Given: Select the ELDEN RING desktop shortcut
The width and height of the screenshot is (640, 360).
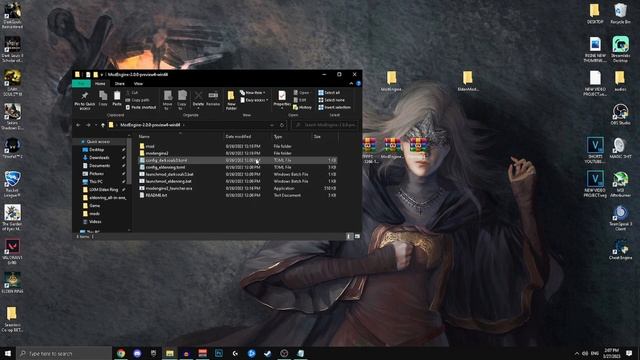Looking at the screenshot, I should pos(12,282).
